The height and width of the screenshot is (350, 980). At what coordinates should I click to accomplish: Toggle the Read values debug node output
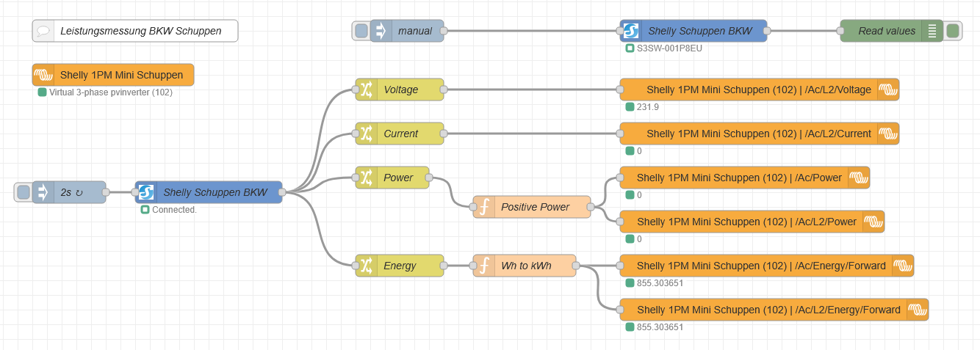point(953,31)
